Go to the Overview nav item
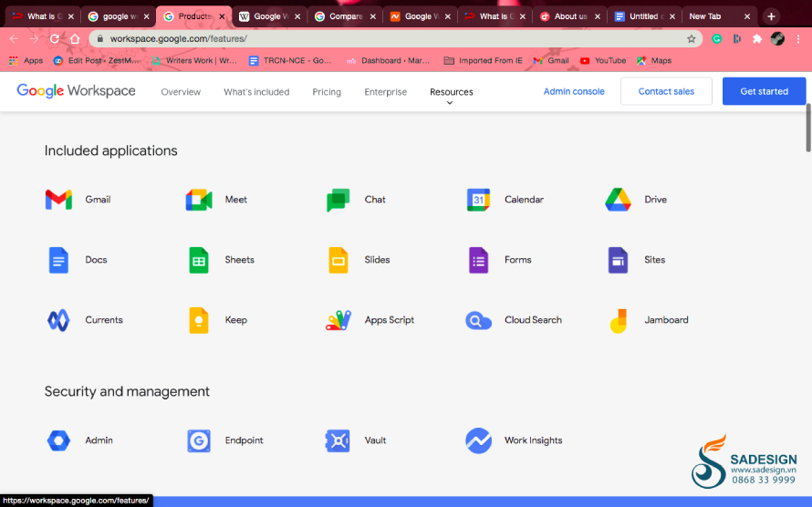This screenshot has width=812, height=507. pyautogui.click(x=181, y=92)
